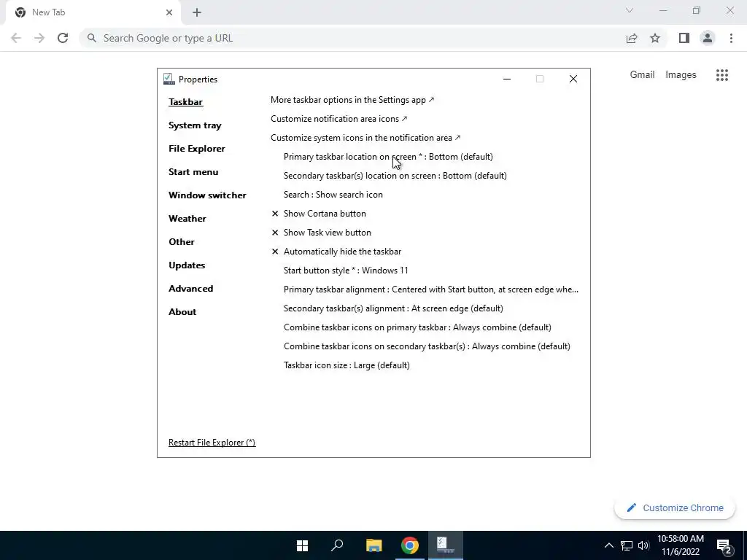Open a new tab with plus button

197,12
